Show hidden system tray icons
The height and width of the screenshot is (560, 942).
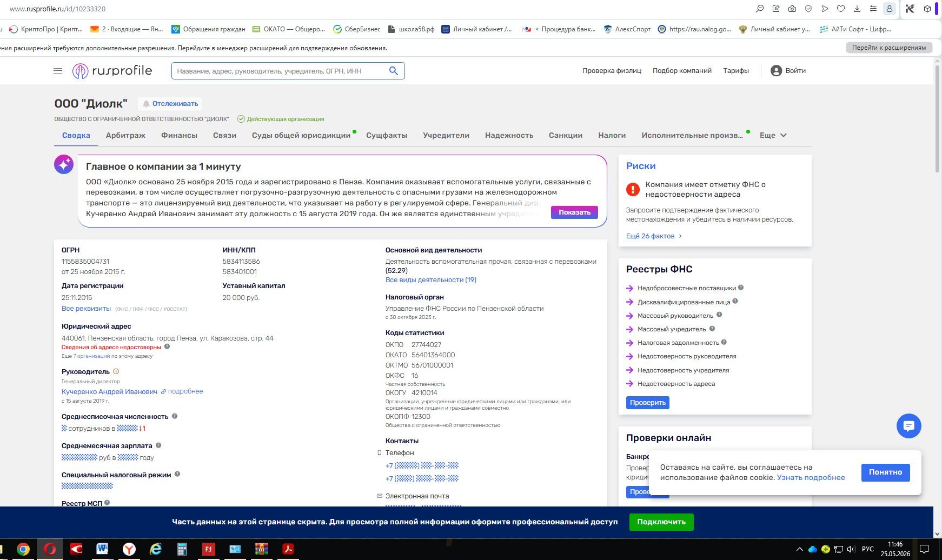tap(799, 549)
